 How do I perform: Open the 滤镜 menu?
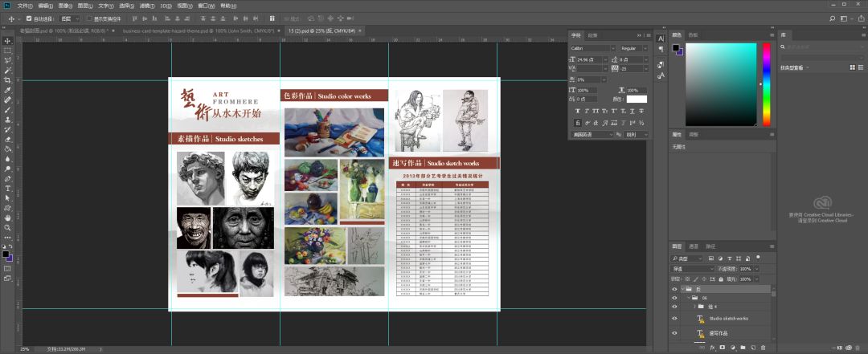145,5
